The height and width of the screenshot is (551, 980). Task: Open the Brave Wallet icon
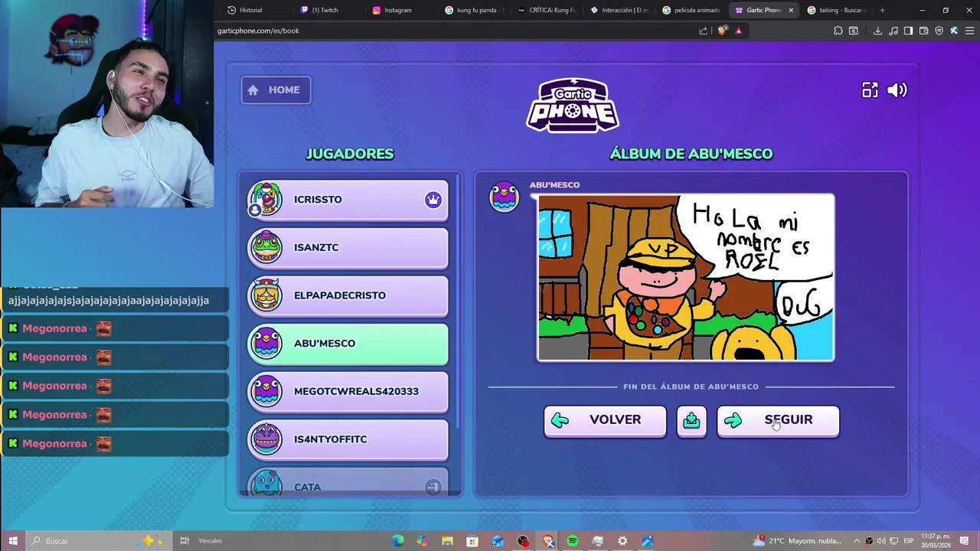924,31
